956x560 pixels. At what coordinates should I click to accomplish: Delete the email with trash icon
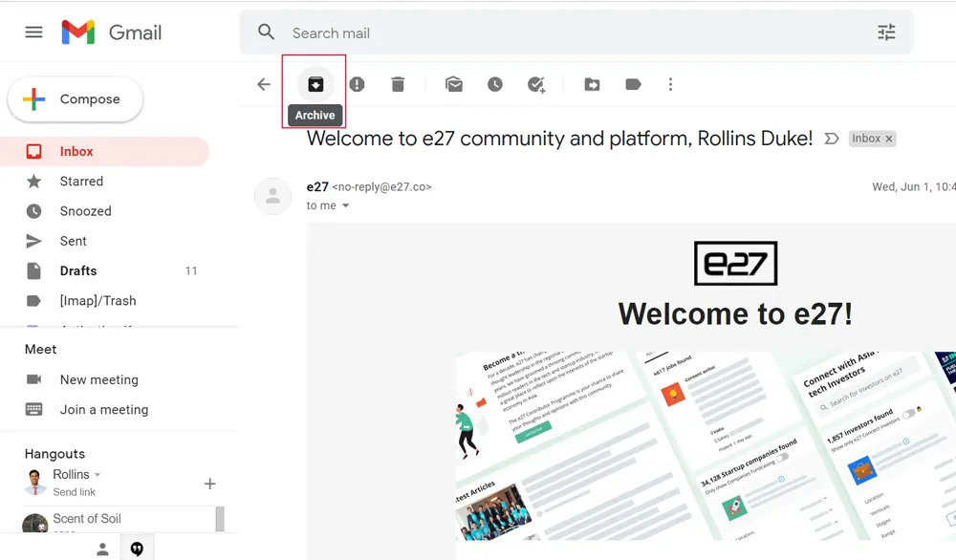[x=398, y=84]
